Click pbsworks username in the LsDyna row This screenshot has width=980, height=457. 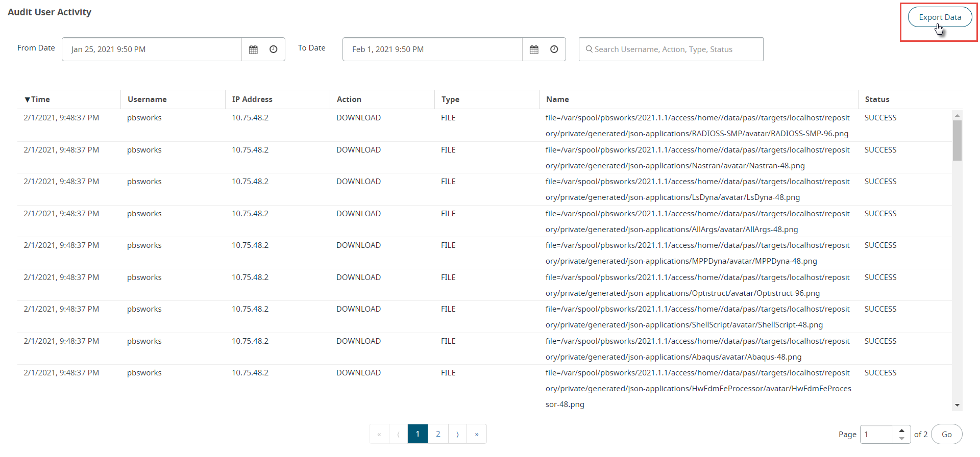coord(144,182)
